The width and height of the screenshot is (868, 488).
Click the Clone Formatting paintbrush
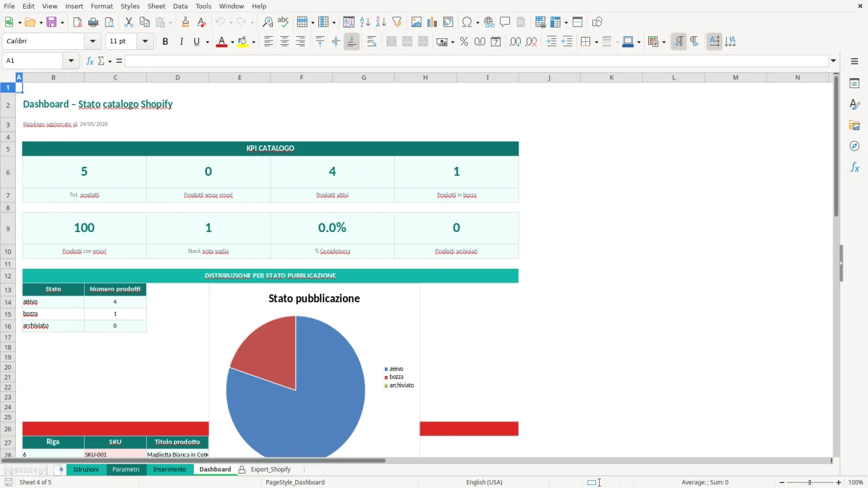coord(186,22)
